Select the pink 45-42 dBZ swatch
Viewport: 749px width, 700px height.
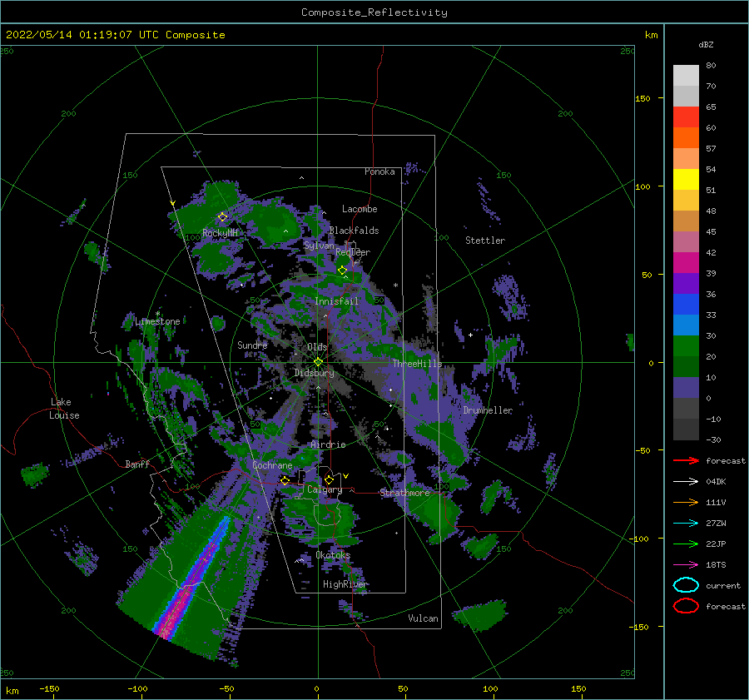click(x=686, y=241)
